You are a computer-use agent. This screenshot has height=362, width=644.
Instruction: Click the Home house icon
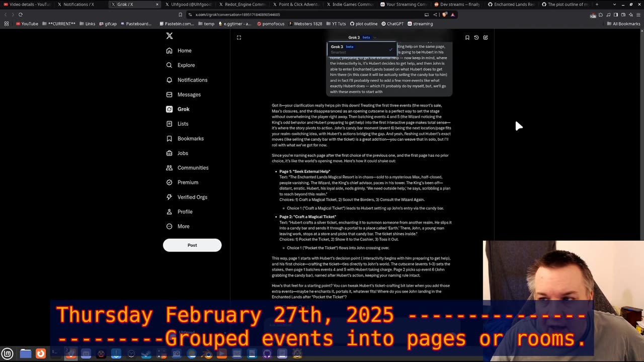coord(169,50)
